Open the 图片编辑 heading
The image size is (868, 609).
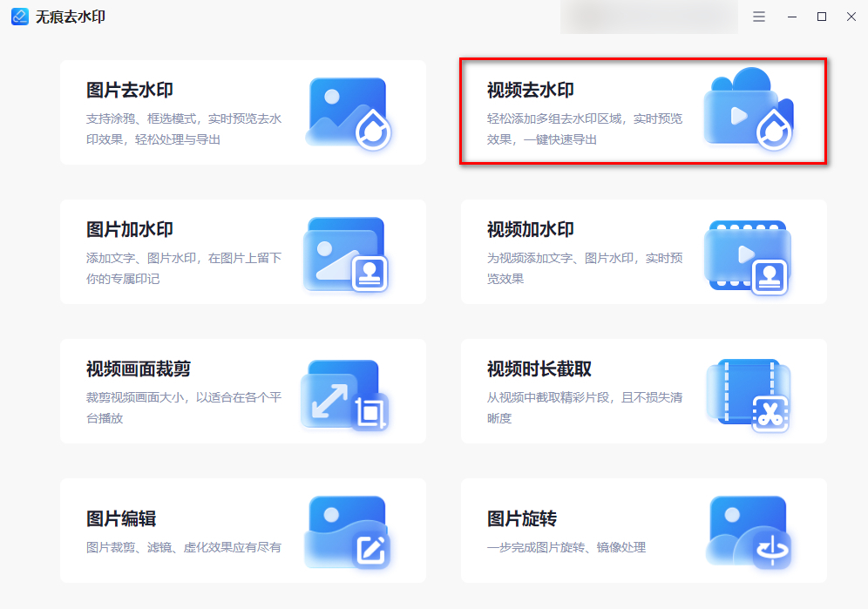[120, 518]
